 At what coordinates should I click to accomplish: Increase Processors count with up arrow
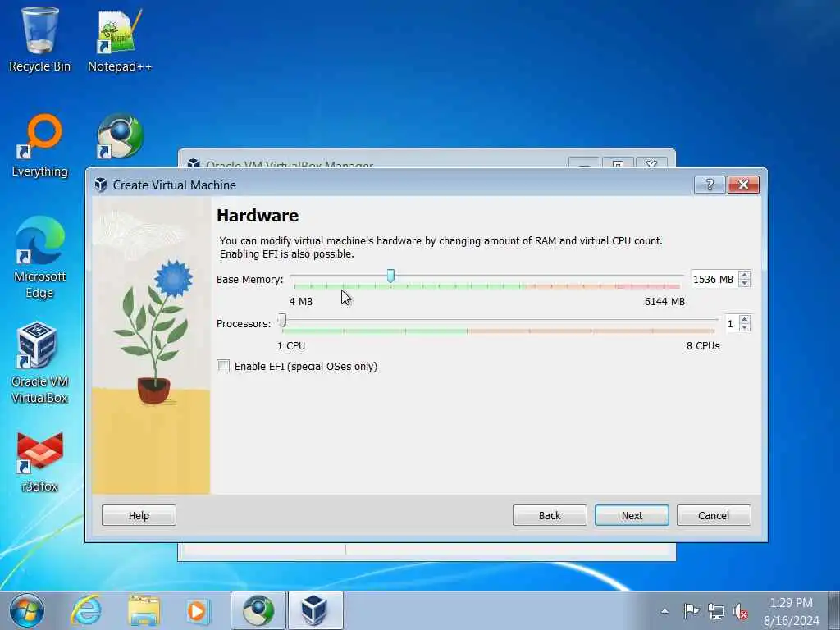pos(744,319)
